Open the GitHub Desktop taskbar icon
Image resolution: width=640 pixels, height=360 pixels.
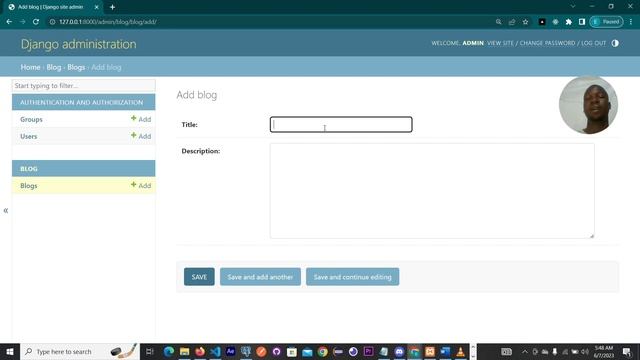pos(276,351)
